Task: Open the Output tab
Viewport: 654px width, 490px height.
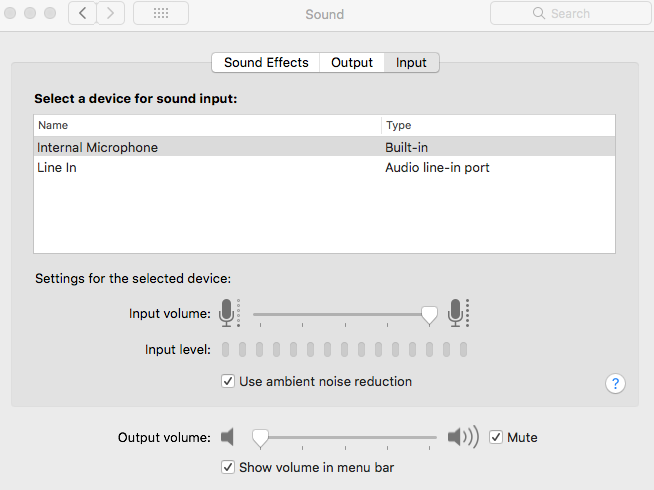Action: coord(352,62)
